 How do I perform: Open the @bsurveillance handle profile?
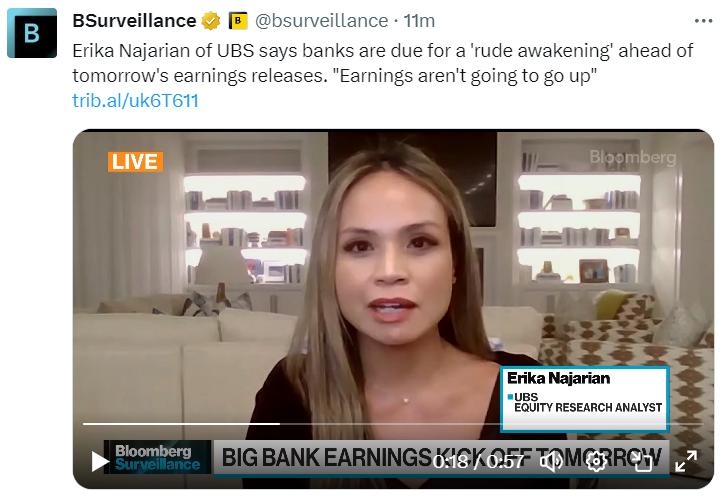(321, 21)
